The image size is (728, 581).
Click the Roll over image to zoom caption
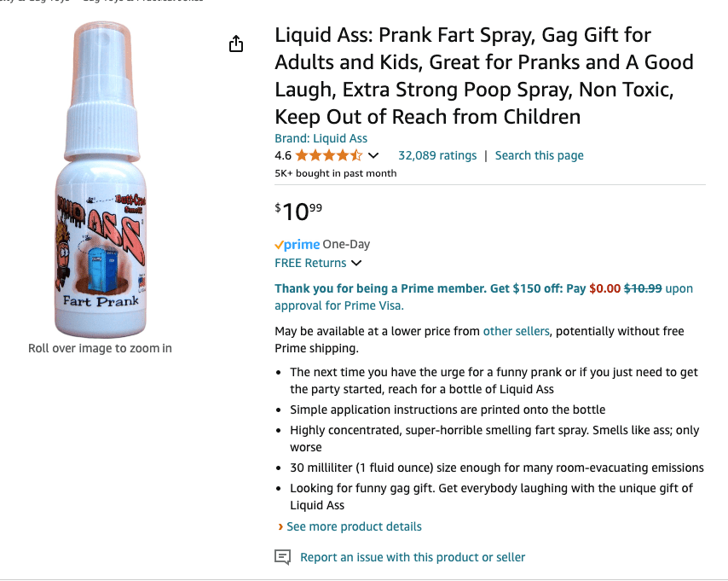pyautogui.click(x=100, y=348)
